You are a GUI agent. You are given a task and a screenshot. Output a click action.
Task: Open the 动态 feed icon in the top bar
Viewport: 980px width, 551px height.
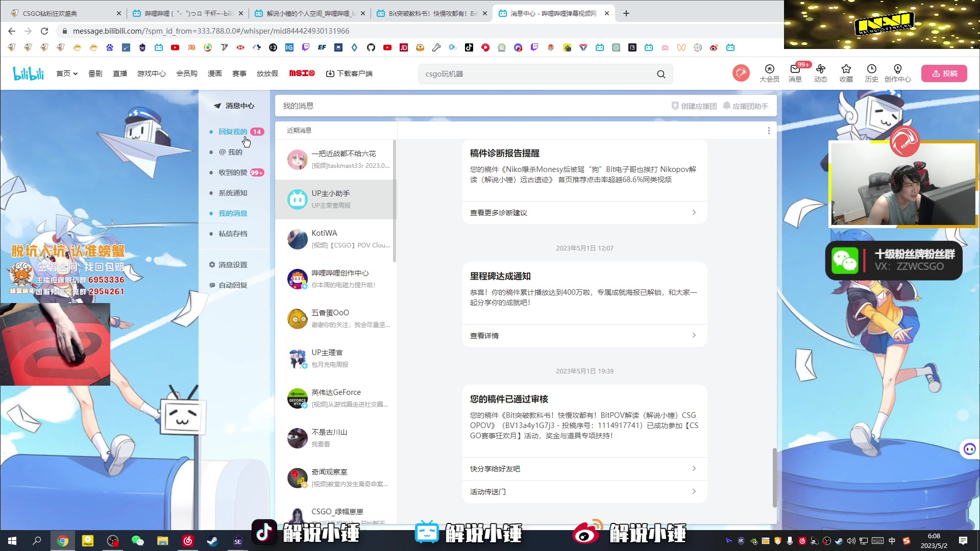click(820, 74)
